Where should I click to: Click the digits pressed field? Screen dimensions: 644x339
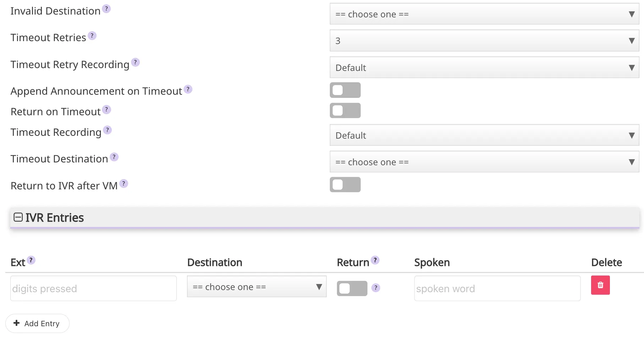[x=93, y=288]
